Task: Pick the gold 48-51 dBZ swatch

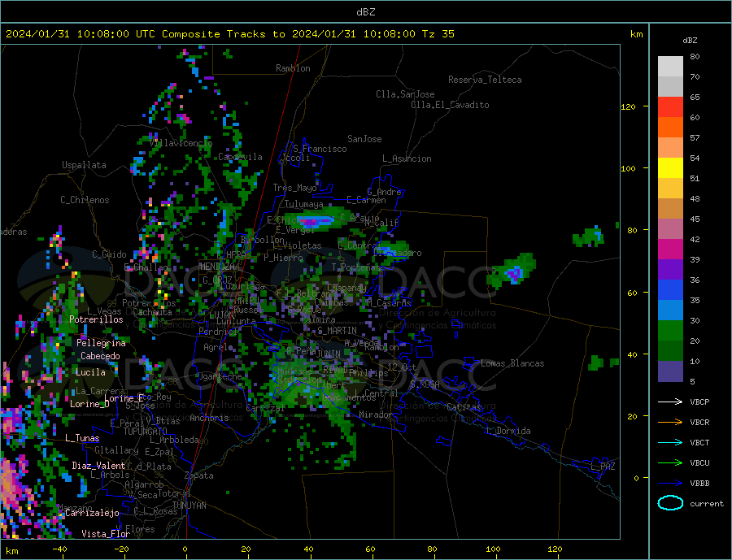Action: point(670,189)
